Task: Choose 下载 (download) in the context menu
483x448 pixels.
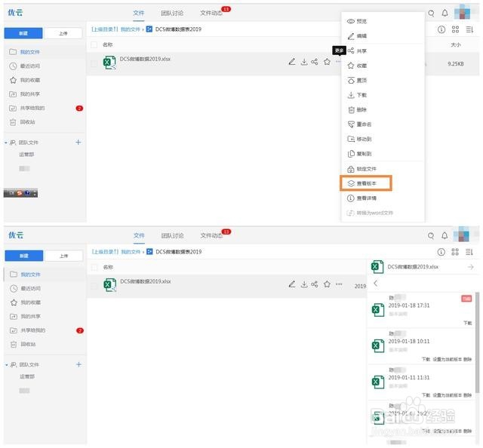Action: 357,95
